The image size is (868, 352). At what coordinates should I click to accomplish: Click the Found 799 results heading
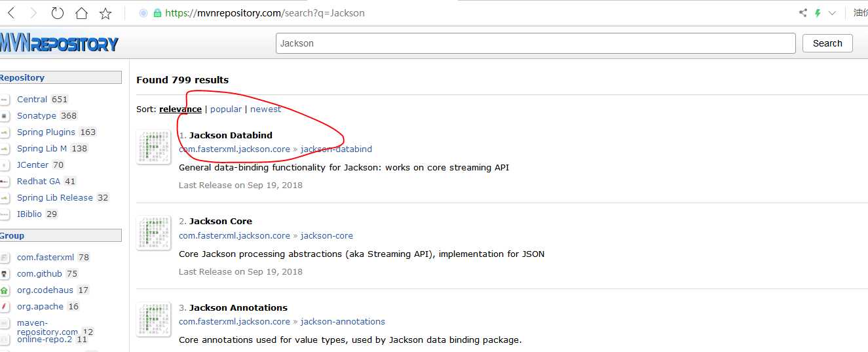(182, 80)
